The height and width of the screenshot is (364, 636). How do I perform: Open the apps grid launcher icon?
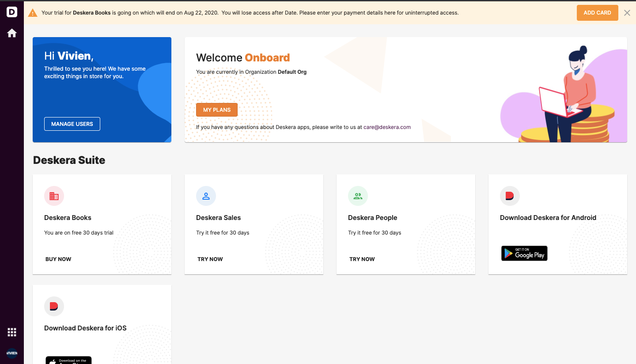click(12, 332)
